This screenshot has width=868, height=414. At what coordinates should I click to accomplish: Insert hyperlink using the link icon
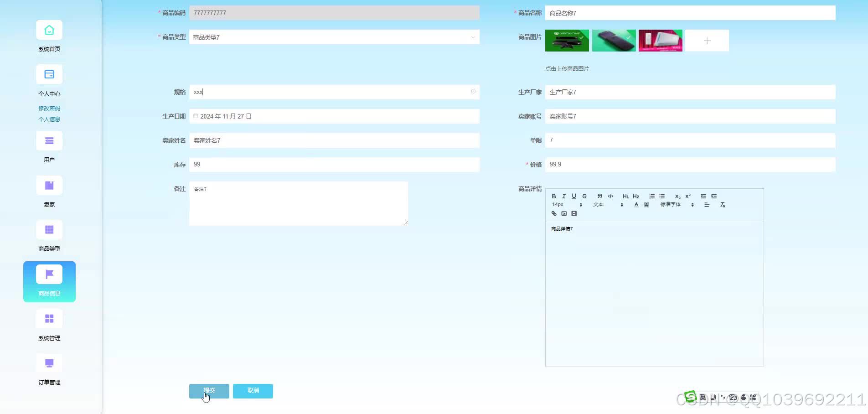pos(554,213)
